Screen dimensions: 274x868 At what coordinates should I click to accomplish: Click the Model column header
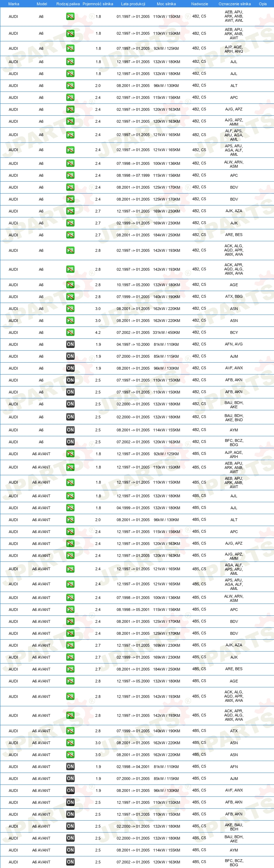click(x=42, y=4)
